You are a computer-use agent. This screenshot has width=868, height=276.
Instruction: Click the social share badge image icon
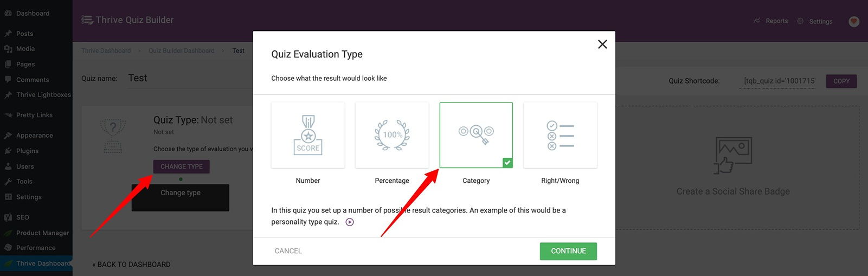[x=733, y=155]
